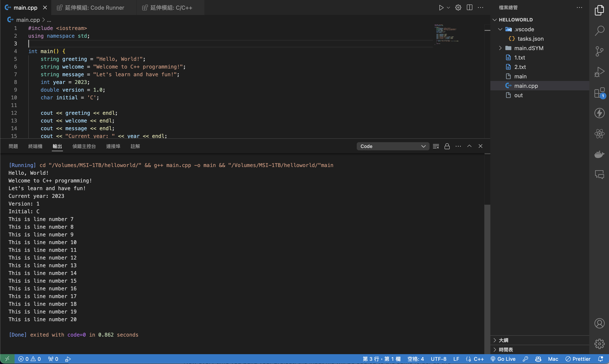Image resolution: width=609 pixels, height=364 pixels.
Task: Open remote window indicator in status bar
Action: [x=7, y=359]
